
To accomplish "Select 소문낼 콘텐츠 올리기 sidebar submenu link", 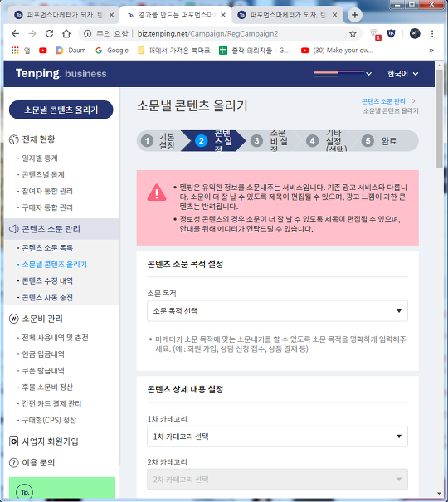I will click(55, 265).
